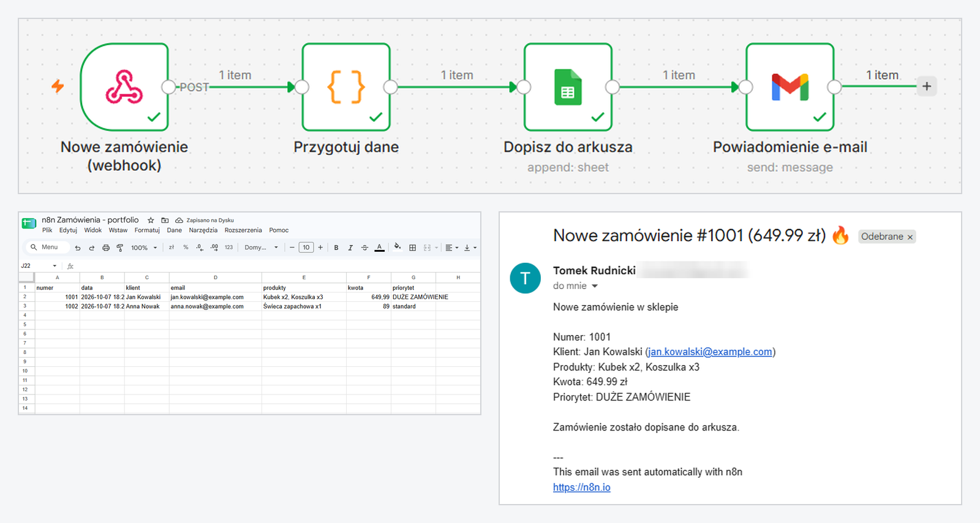Toggle strikethrough formatting

click(364, 247)
